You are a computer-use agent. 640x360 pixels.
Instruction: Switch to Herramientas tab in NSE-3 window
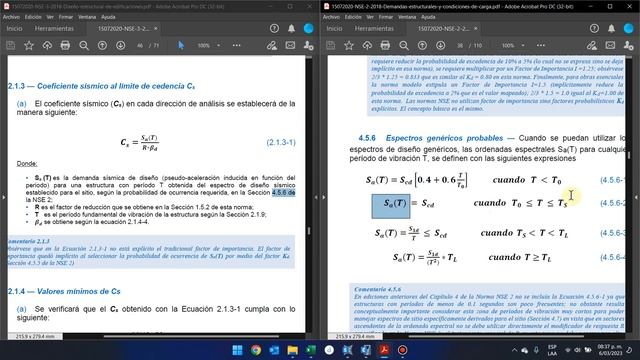point(54,29)
